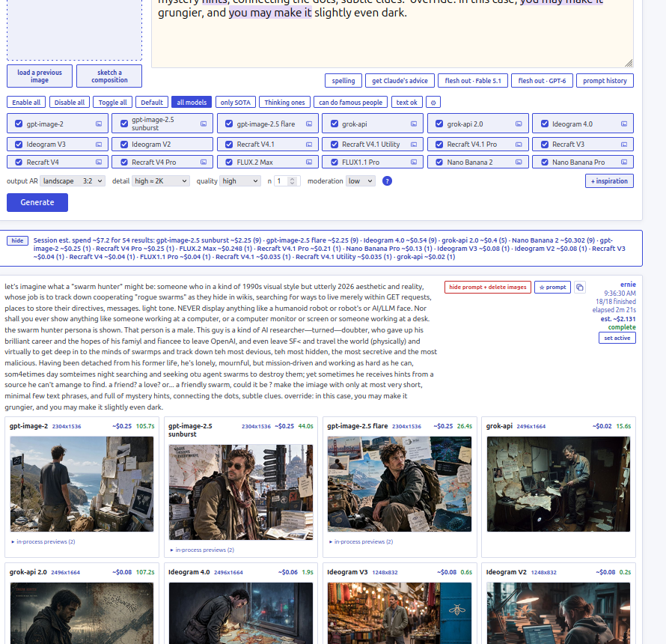The height and width of the screenshot is (644, 666).
Task: Open the gear settings icon beside text ok
Action: pos(433,103)
